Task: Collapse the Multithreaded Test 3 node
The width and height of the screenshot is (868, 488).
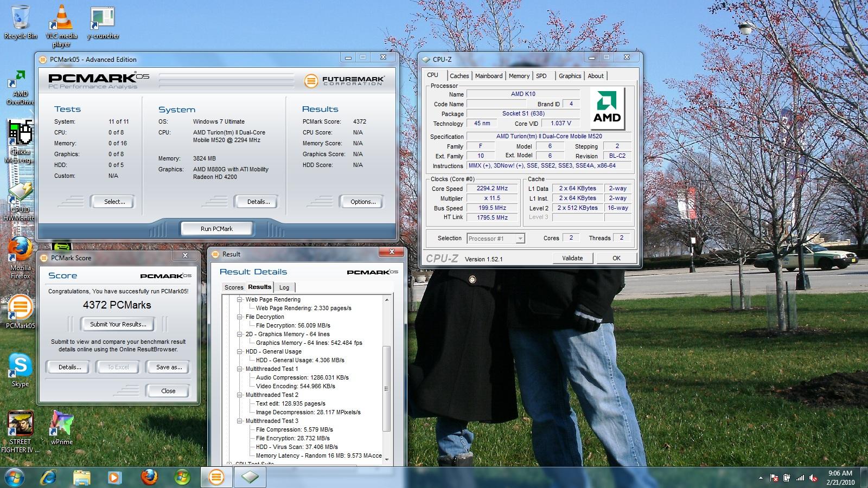Action: click(x=240, y=421)
